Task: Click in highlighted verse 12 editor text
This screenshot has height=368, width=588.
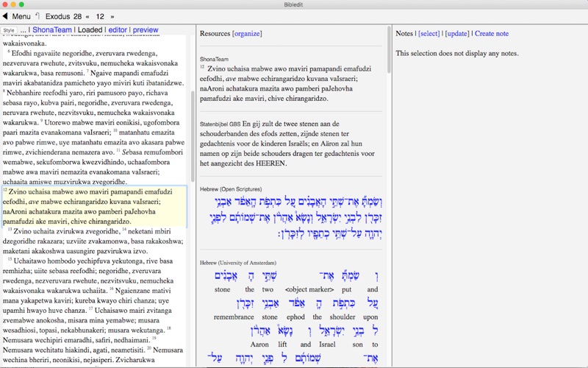Action: coord(95,206)
